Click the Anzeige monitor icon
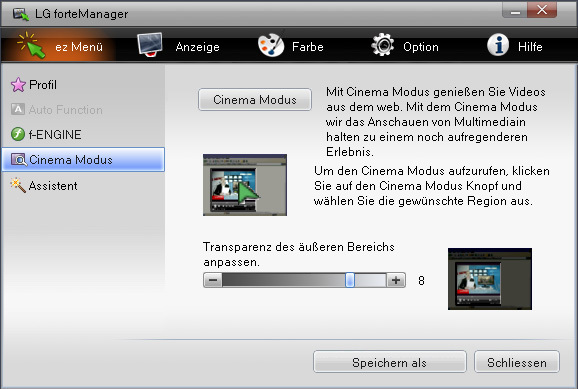This screenshot has height=389, width=578. click(150, 45)
